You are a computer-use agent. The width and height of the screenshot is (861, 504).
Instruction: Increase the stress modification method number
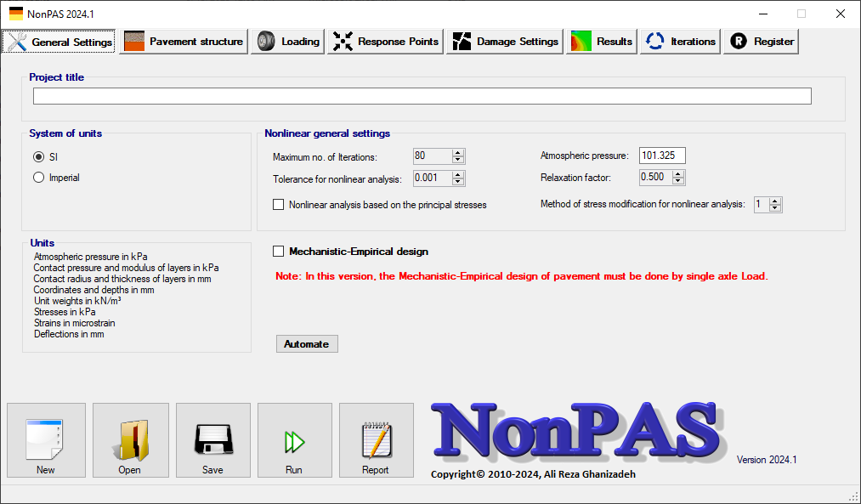pos(775,201)
